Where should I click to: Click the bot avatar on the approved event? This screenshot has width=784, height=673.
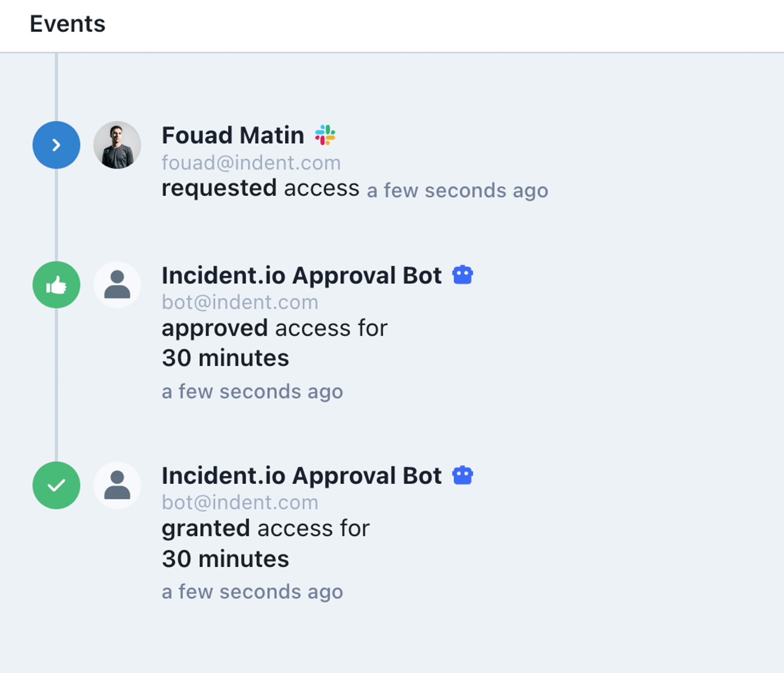pos(117,285)
